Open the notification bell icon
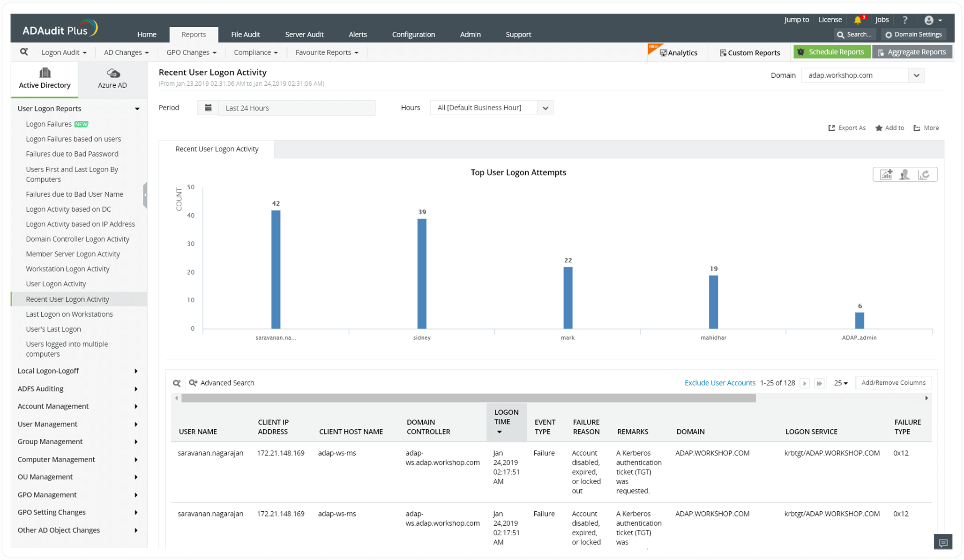964x560 pixels. pos(858,20)
